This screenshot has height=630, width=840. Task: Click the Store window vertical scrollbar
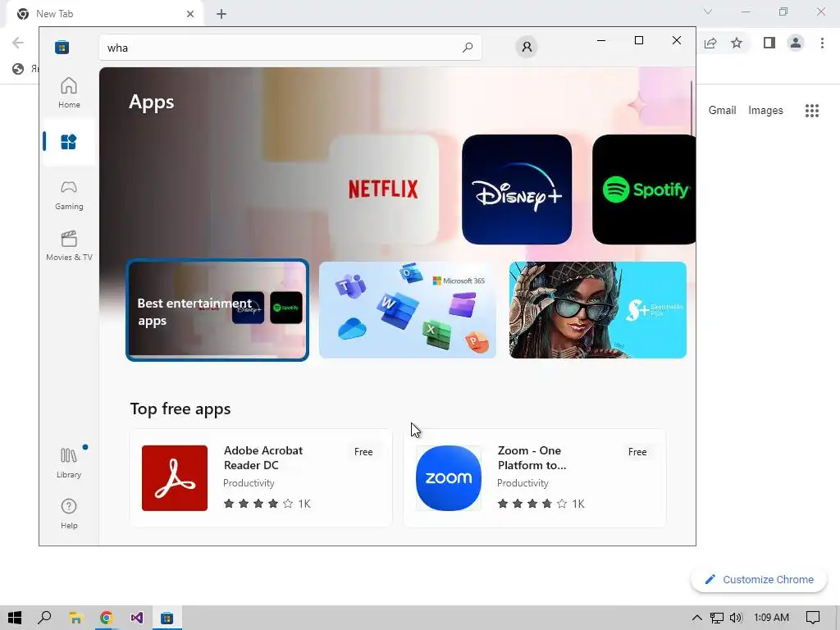692,108
